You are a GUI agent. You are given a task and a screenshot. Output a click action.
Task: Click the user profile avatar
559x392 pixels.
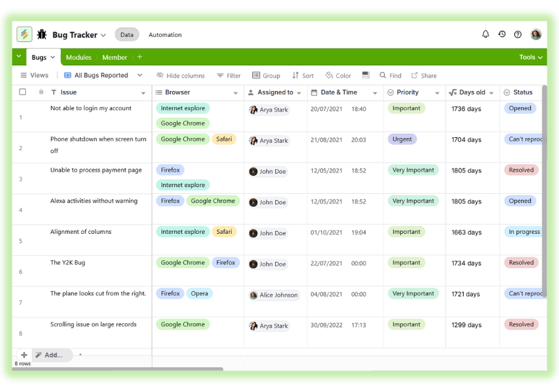pos(536,34)
